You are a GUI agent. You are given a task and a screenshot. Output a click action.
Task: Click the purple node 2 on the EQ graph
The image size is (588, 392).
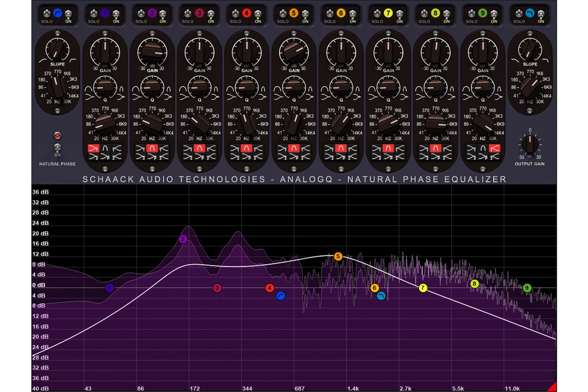[183, 239]
